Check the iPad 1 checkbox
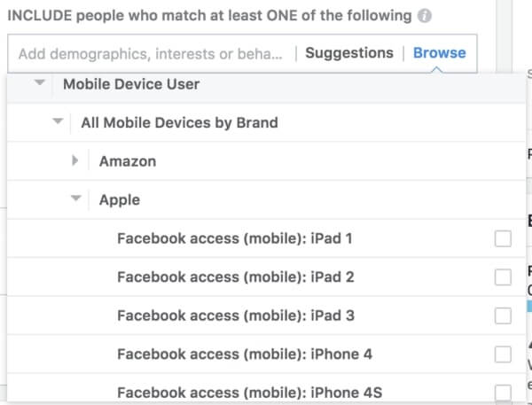The image size is (532, 405). pyautogui.click(x=503, y=238)
